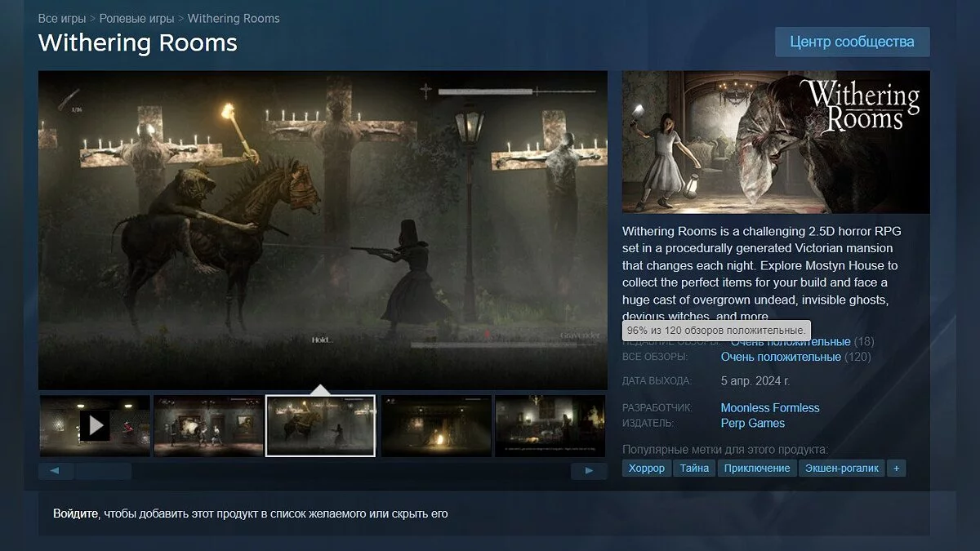Open the Community Hub (Центр сообщества)
980x551 pixels.
click(852, 42)
